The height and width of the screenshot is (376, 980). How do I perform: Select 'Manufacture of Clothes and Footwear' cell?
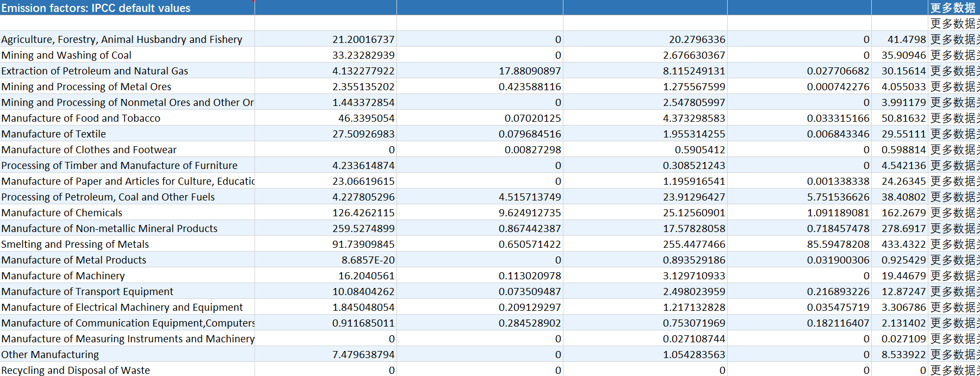pyautogui.click(x=127, y=149)
